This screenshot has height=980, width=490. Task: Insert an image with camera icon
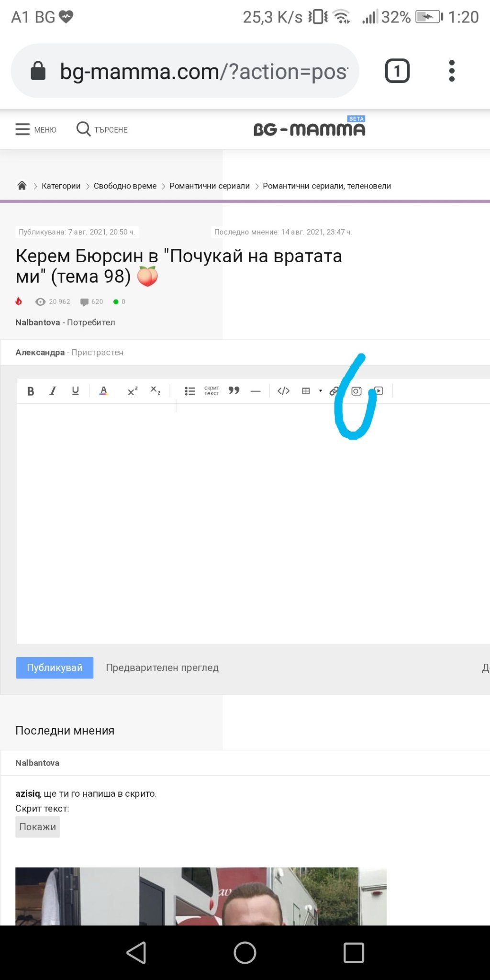click(x=356, y=391)
